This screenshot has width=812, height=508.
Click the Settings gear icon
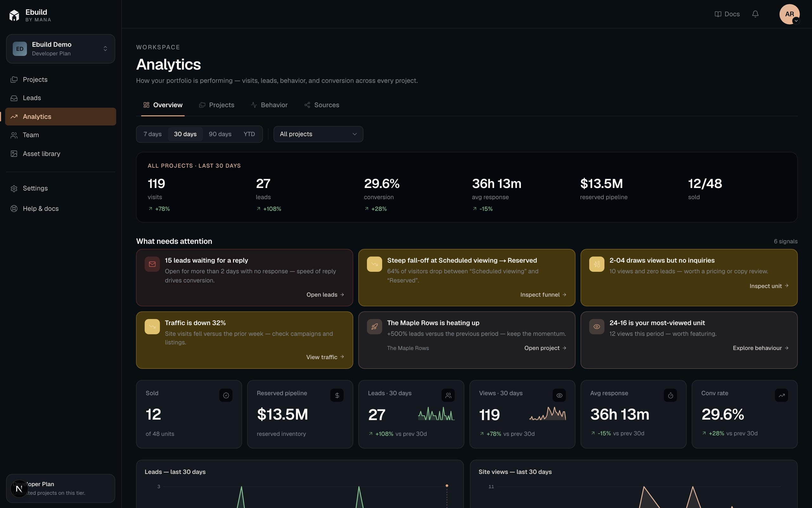[14, 189]
